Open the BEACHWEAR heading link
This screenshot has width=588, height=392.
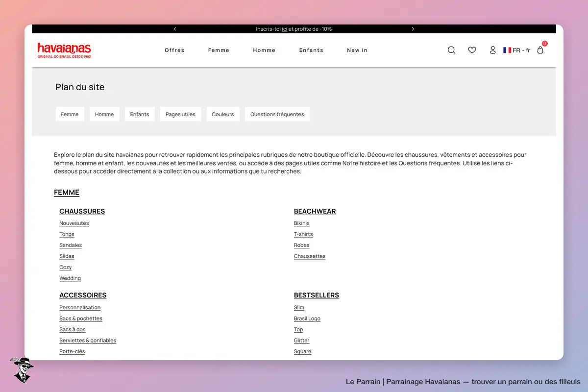coord(315,212)
